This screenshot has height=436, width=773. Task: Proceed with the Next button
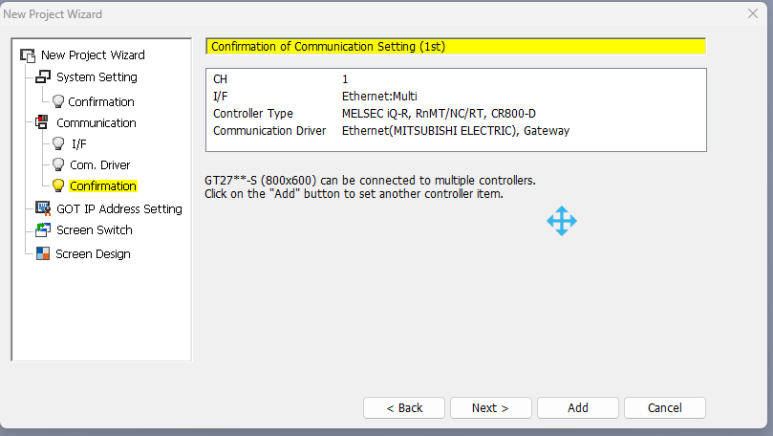click(491, 408)
